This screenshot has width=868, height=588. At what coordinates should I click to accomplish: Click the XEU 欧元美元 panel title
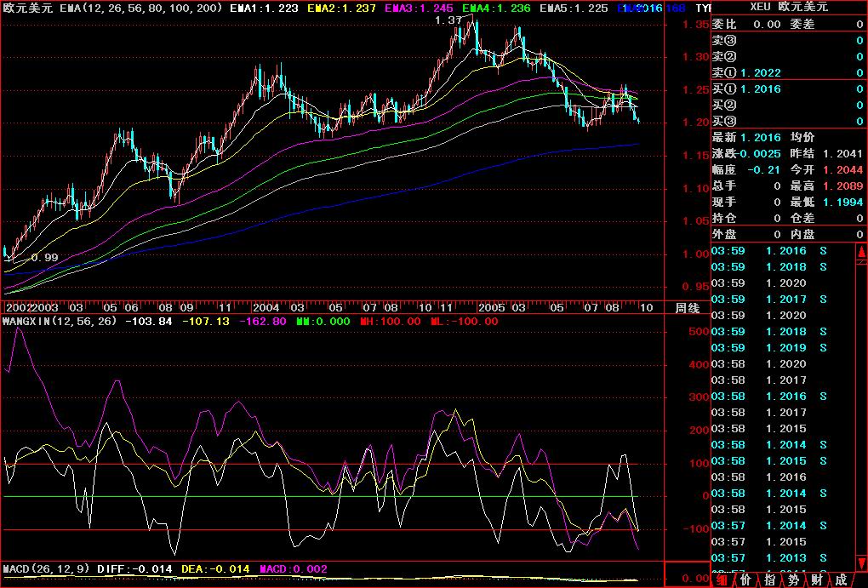(x=789, y=7)
